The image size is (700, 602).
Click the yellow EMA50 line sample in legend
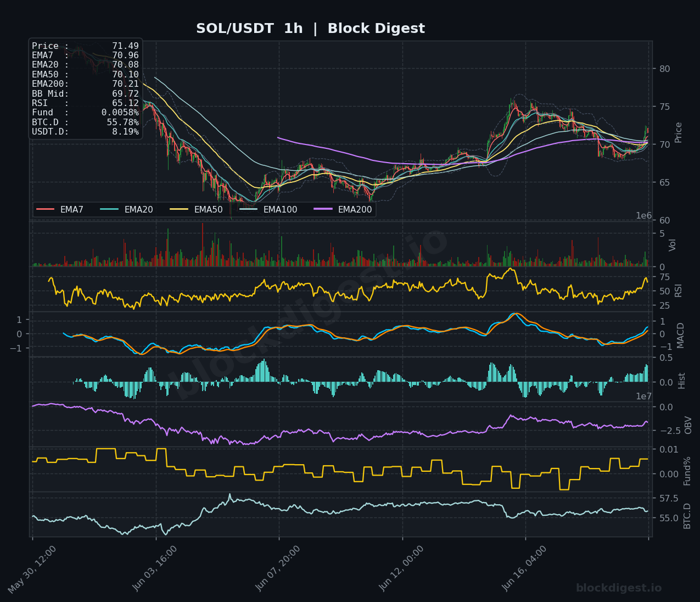pyautogui.click(x=179, y=209)
